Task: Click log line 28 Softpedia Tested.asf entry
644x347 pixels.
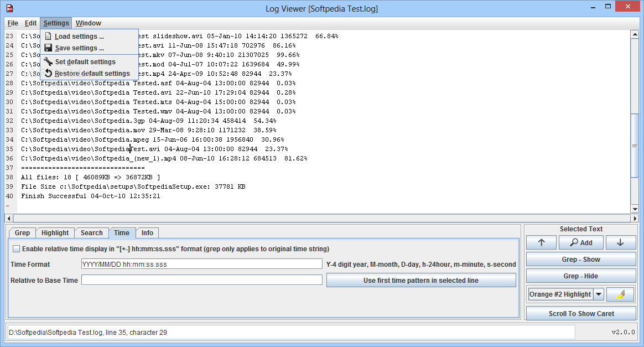Action: tap(158, 83)
